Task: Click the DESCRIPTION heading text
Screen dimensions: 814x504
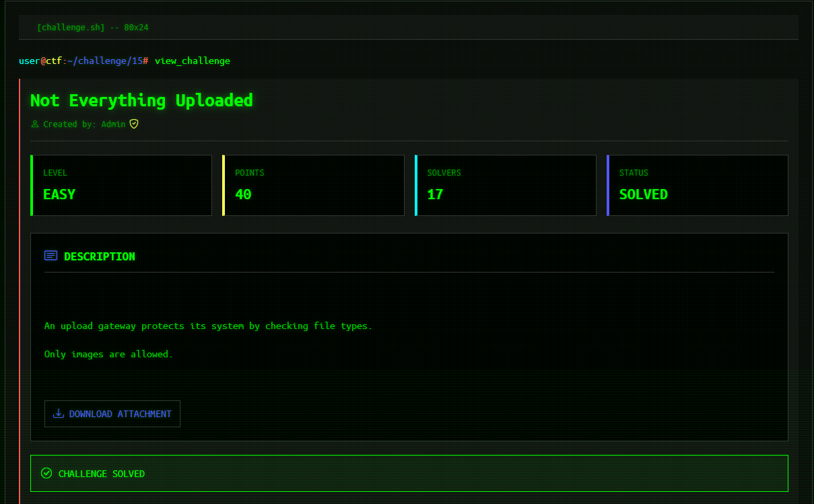Action: coord(99,256)
